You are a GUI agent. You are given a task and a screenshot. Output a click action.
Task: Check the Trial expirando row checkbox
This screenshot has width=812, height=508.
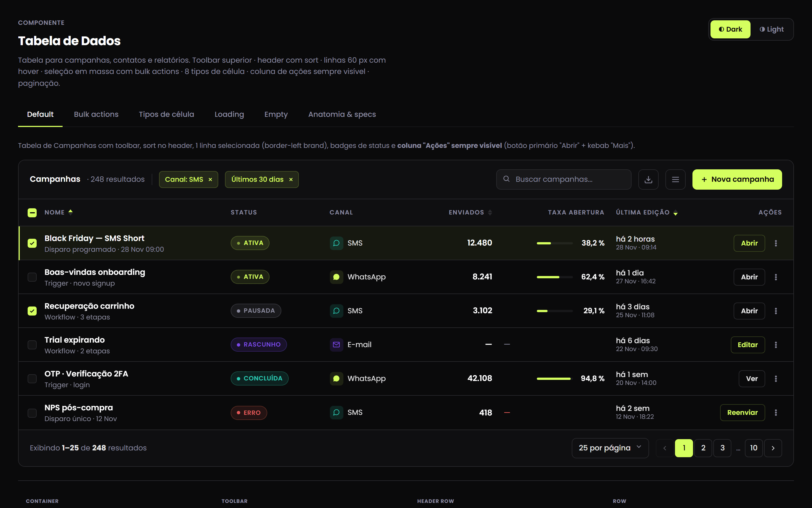coord(32,345)
